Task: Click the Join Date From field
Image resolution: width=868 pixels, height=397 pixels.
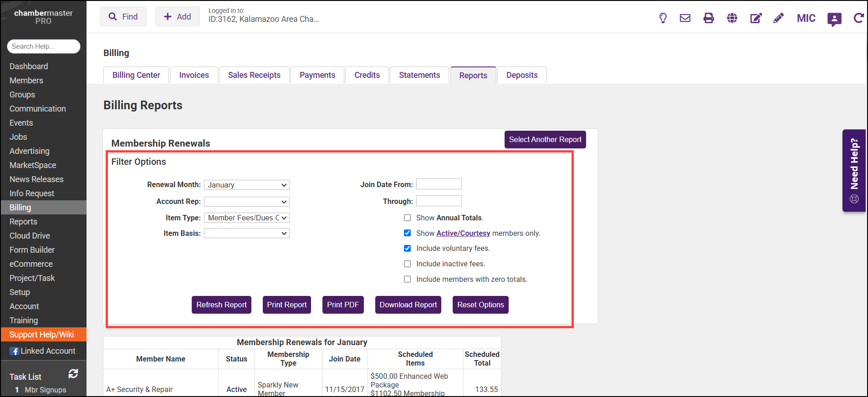Action: coord(439,184)
